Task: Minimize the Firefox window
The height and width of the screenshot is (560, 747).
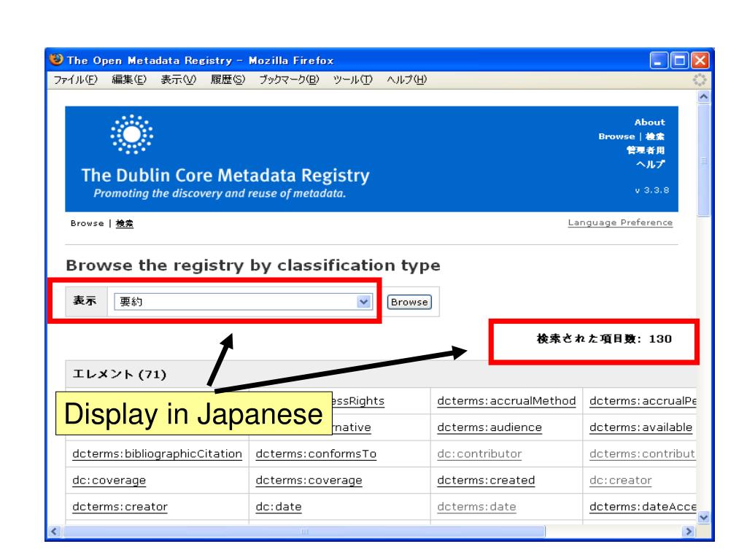Action: coord(659,61)
